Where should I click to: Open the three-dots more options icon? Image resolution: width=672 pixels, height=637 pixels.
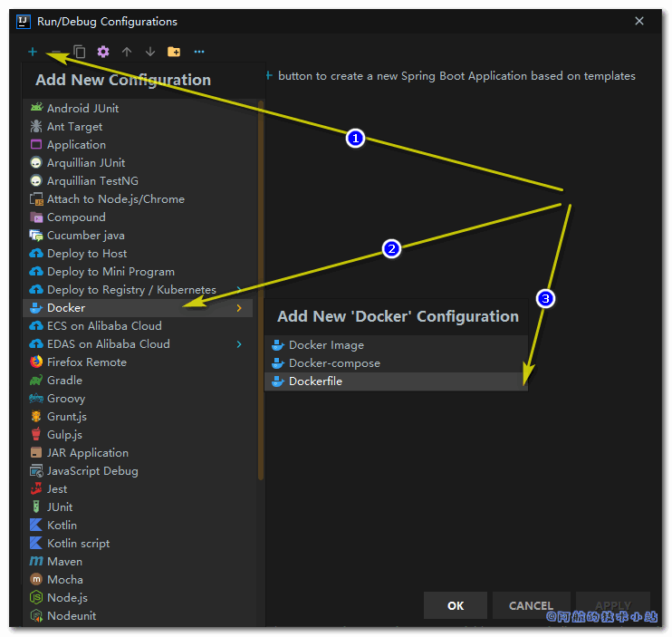click(199, 52)
